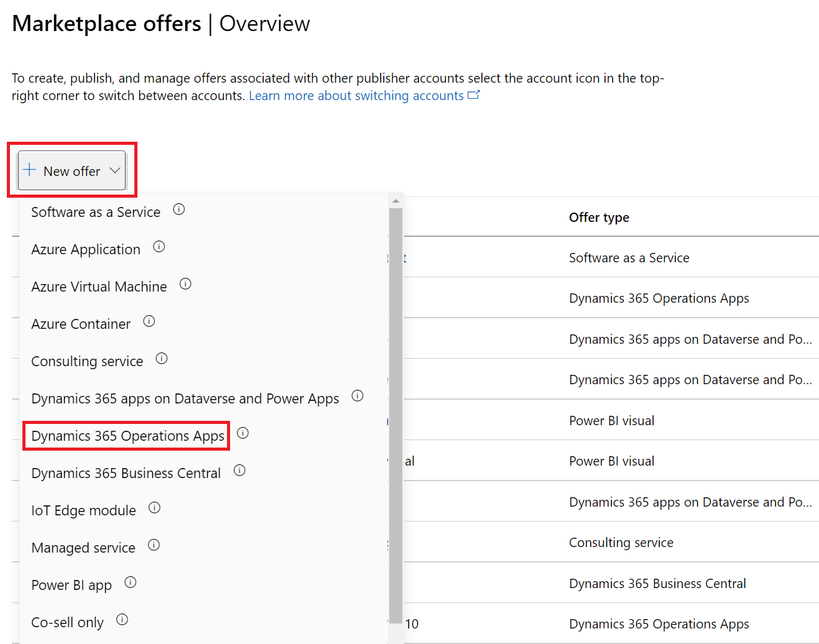This screenshot has width=819, height=644.
Task: Click info icon beside IoT Edge module
Action: click(x=155, y=508)
